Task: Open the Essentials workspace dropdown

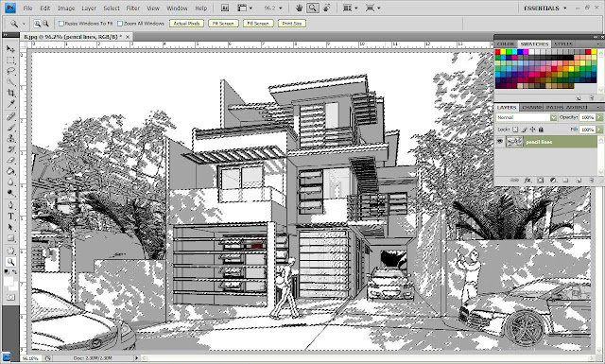Action: click(x=544, y=9)
